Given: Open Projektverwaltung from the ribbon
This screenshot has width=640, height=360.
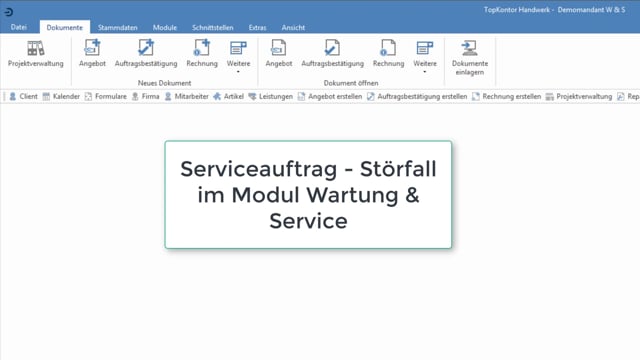Looking at the screenshot, I should click(36, 53).
